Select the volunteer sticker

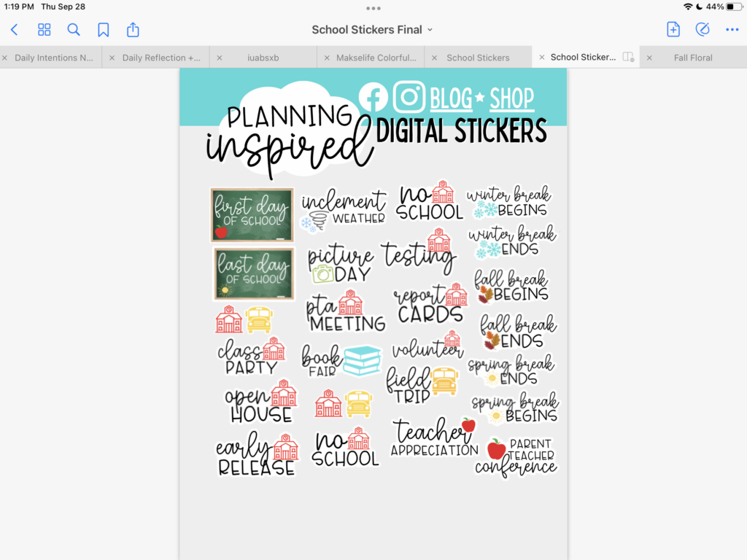click(427, 345)
